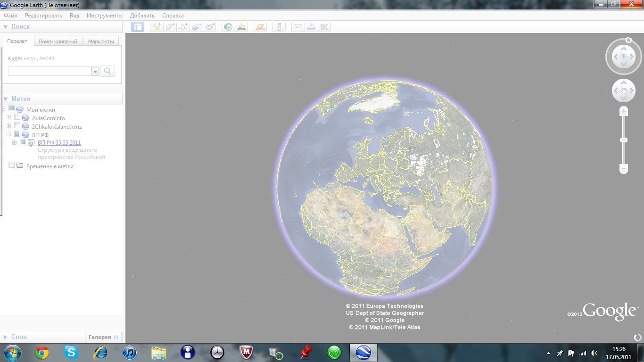The image size is (644, 362).
Task: Click the print icon in the toolbar
Action: (311, 27)
